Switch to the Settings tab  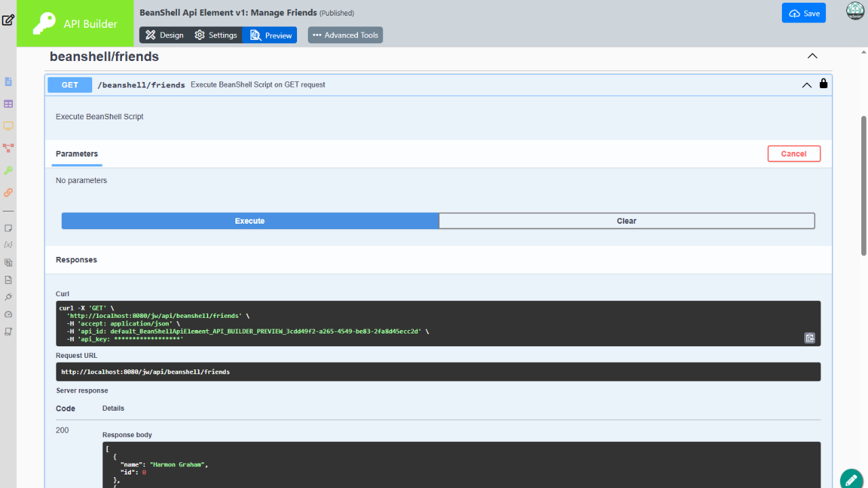pyautogui.click(x=215, y=35)
